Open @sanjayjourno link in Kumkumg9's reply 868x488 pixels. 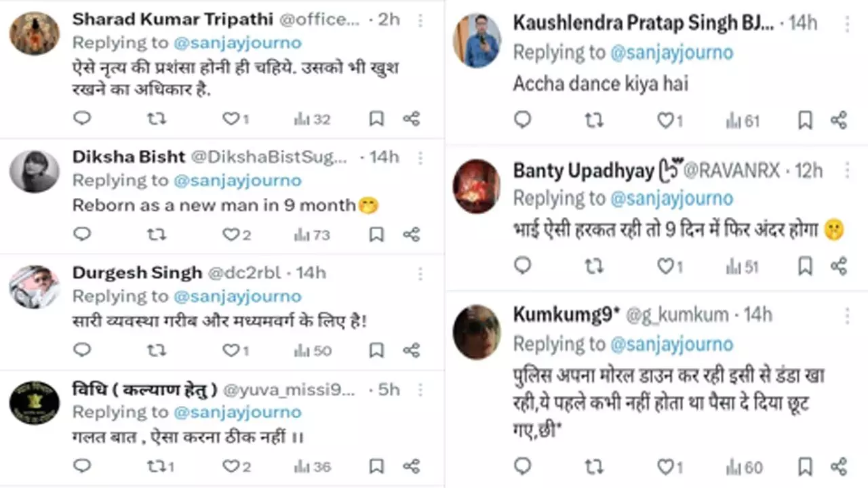(671, 344)
